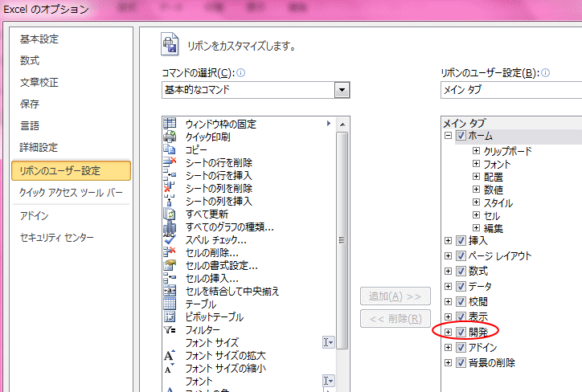Expand the クリップボード group
582x392 pixels.
pos(476,150)
